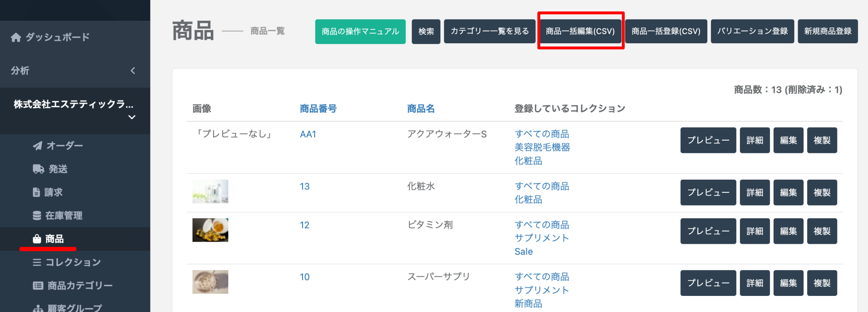Click the ビタミン剤 product thumbnail

point(210,230)
